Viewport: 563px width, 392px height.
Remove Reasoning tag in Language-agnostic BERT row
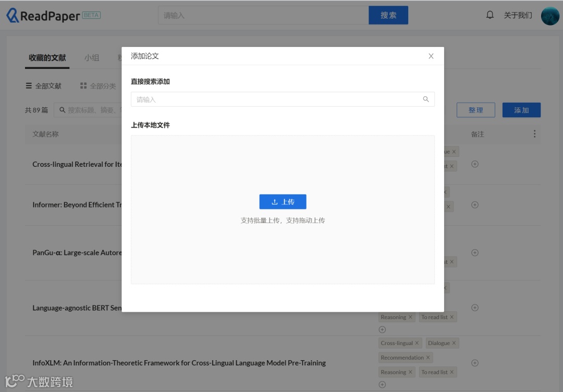click(410, 317)
